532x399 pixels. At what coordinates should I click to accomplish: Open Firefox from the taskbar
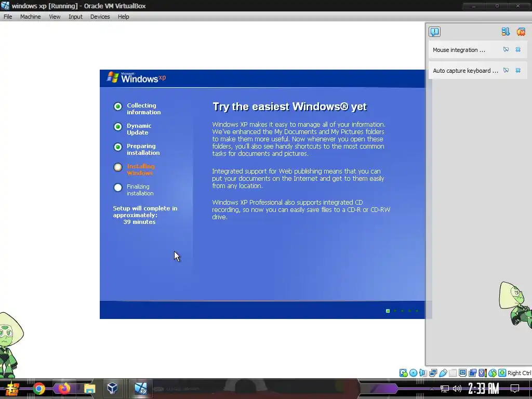[x=64, y=389]
